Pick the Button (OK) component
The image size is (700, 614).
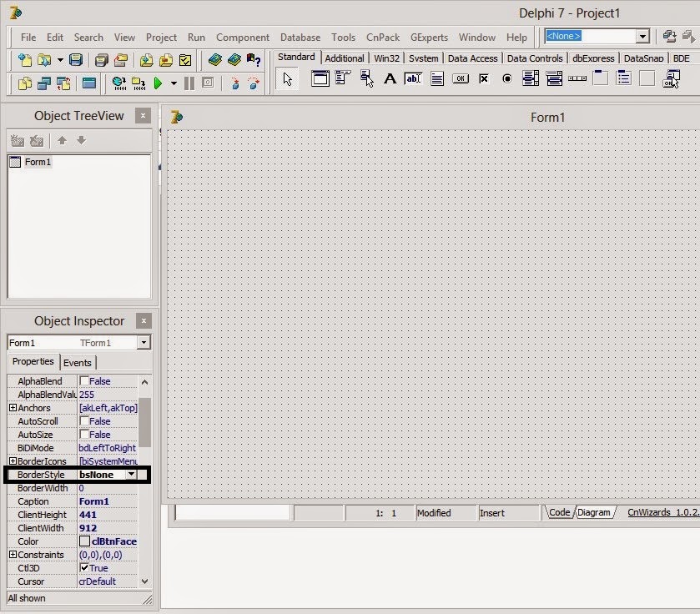pyautogui.click(x=461, y=79)
